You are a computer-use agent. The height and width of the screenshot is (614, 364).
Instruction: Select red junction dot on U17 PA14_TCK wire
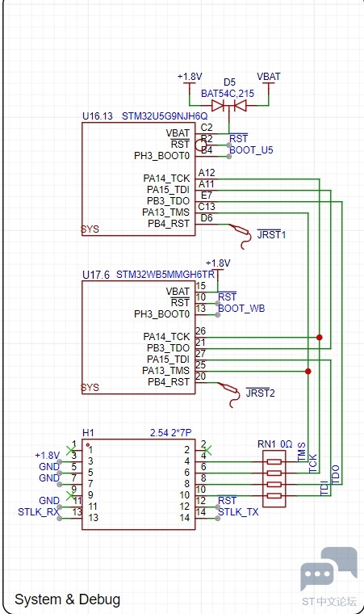click(320, 337)
